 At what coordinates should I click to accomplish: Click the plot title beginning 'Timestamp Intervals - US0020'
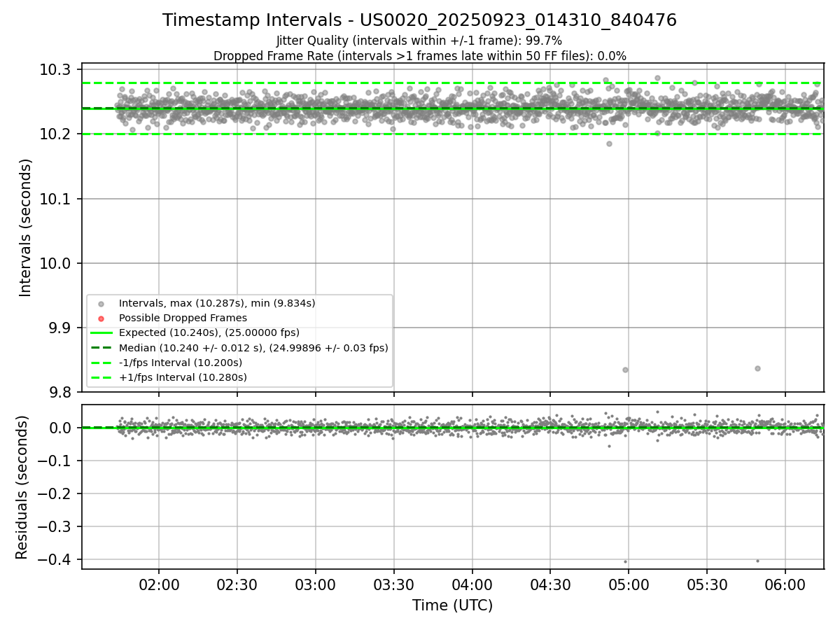point(419,20)
